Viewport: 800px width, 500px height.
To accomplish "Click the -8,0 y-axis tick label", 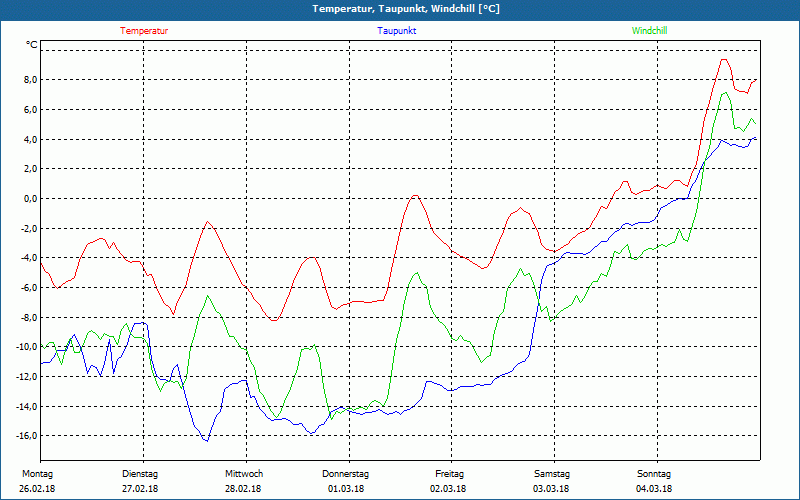I will click(29, 318).
